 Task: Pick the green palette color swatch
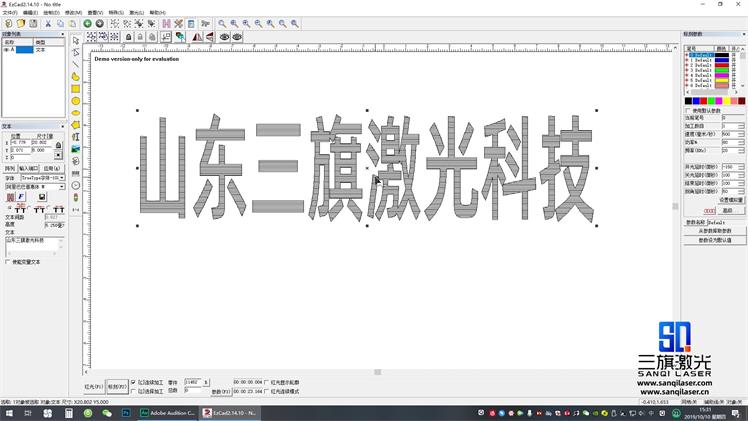pyautogui.click(x=711, y=101)
